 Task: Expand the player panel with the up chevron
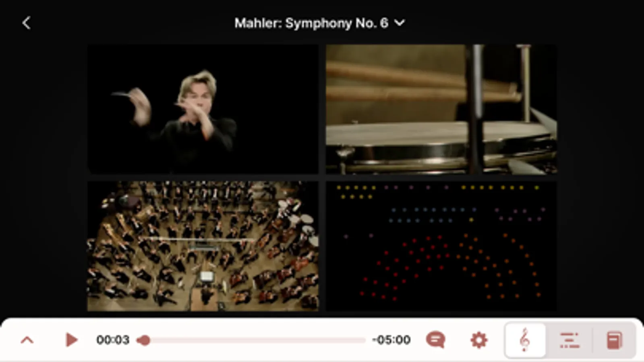pyautogui.click(x=27, y=340)
